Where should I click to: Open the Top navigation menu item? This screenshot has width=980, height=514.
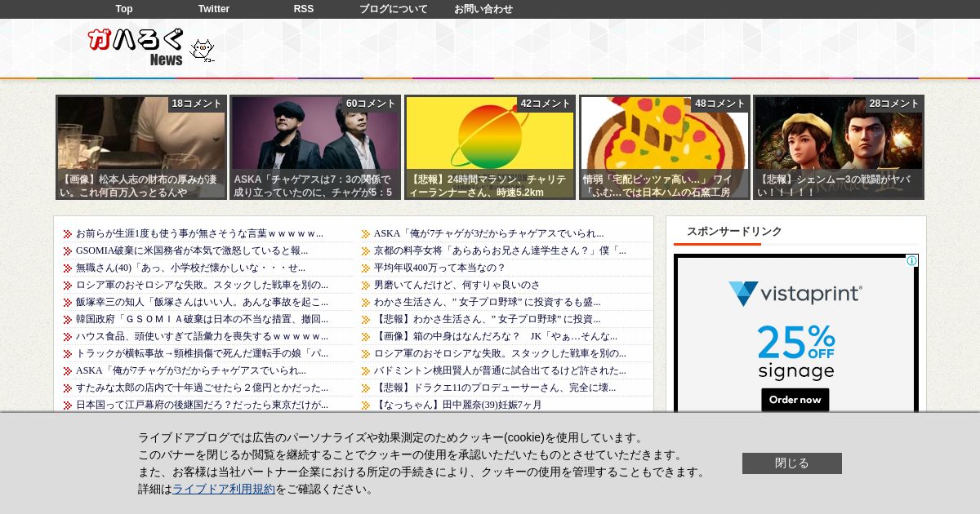tap(124, 9)
